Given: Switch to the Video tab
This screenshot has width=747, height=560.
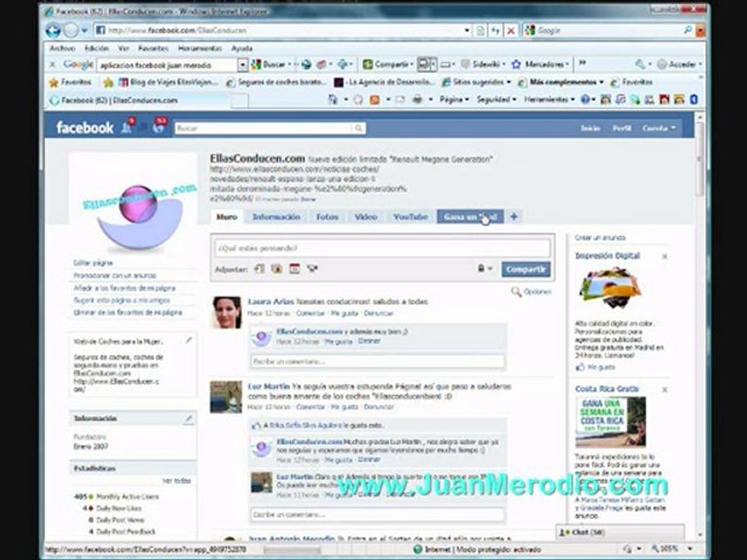Looking at the screenshot, I should coord(366,217).
